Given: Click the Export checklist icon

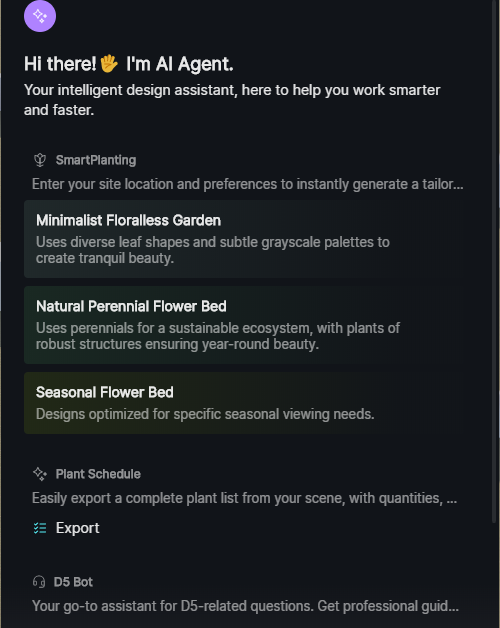Looking at the screenshot, I should pyautogui.click(x=40, y=528).
